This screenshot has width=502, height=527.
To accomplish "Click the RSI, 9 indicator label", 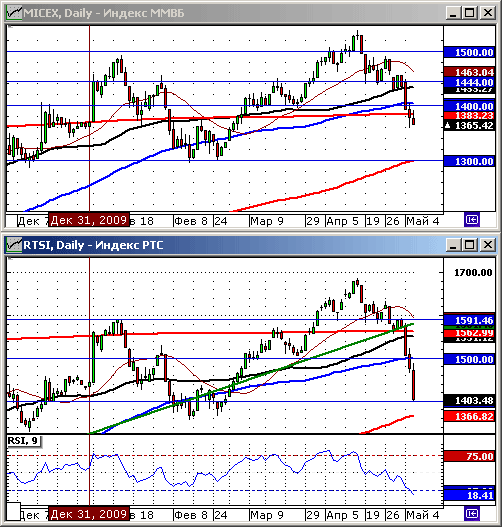I will (x=24, y=441).
